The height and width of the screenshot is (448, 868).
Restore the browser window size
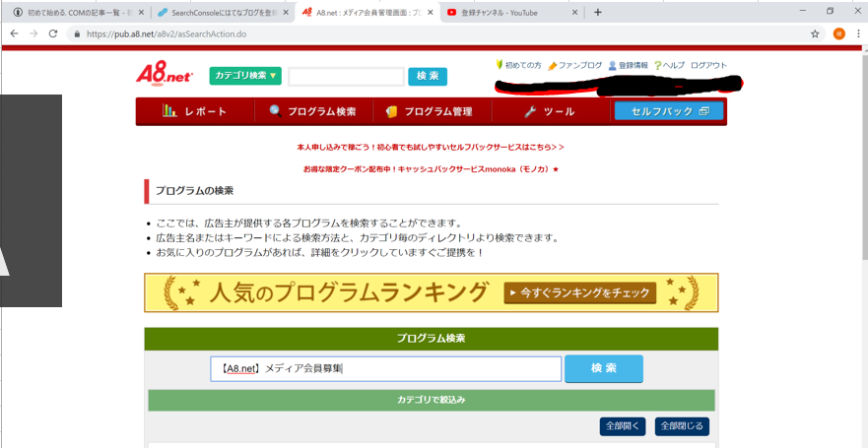tap(830, 11)
